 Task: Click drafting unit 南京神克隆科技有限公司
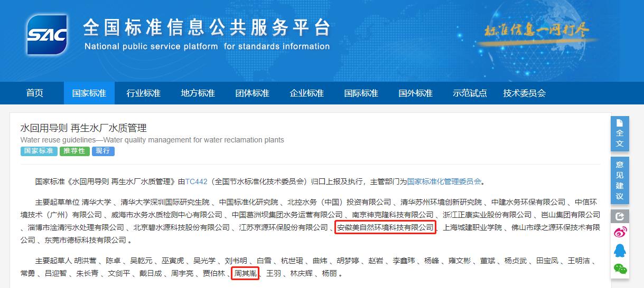pyautogui.click(x=393, y=215)
